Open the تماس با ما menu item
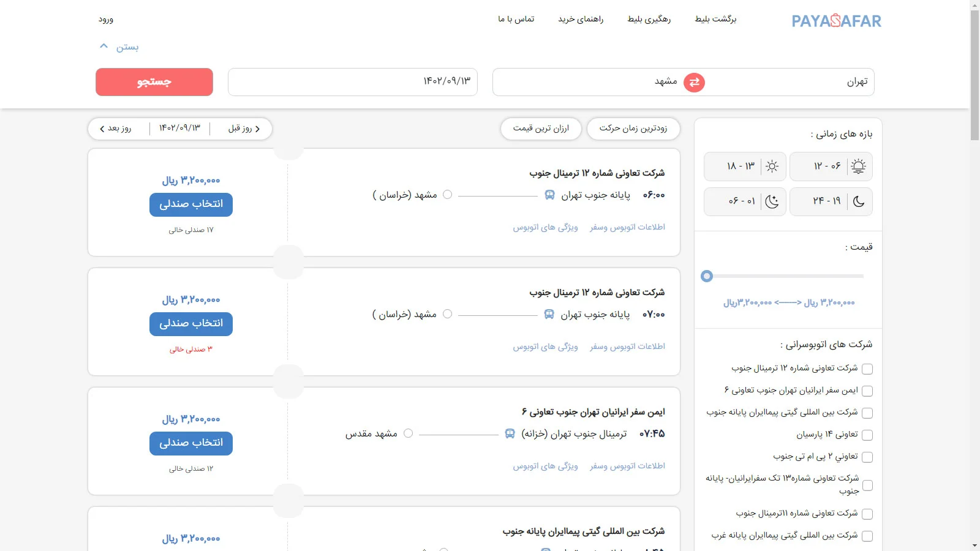980x551 pixels. [516, 19]
